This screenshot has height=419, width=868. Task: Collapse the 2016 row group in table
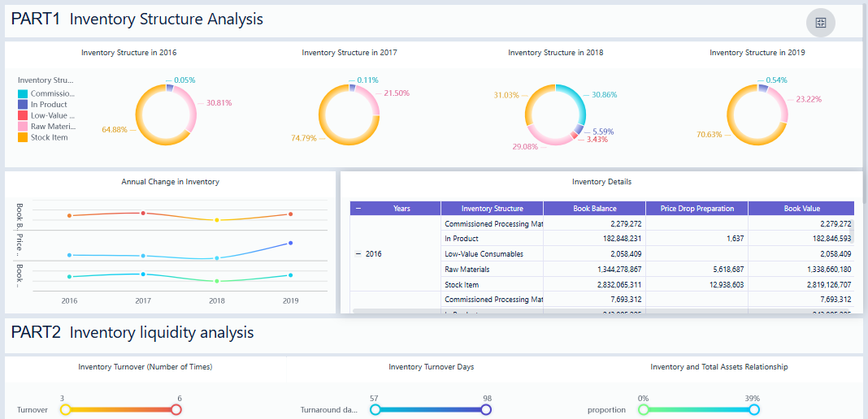pos(358,254)
